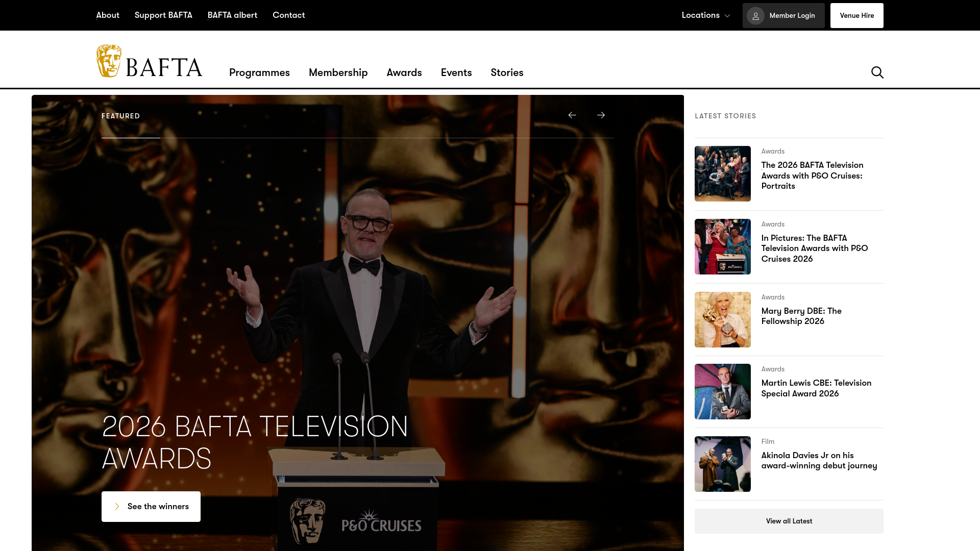Click the Member Login text label

tap(792, 16)
